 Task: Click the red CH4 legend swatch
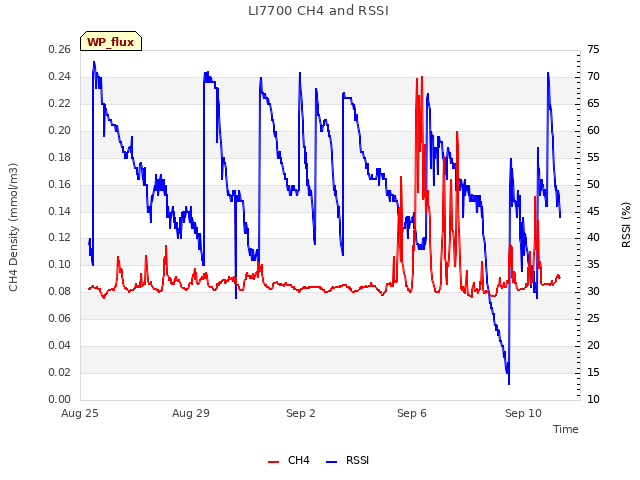pos(273,462)
